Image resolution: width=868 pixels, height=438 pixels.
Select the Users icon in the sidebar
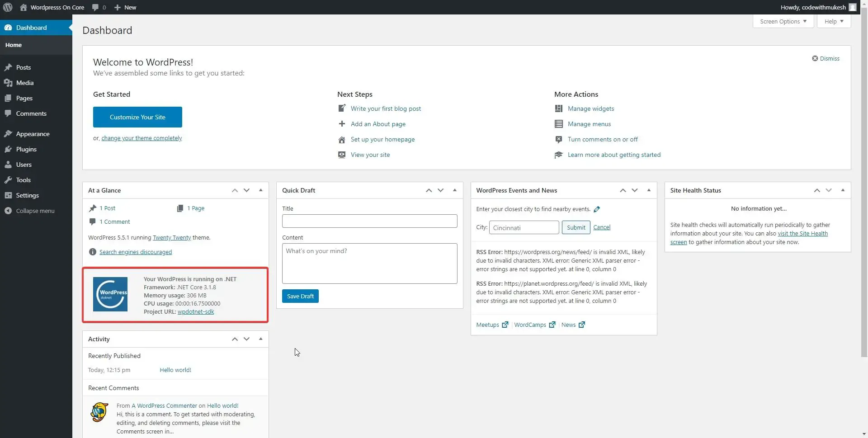(x=8, y=165)
